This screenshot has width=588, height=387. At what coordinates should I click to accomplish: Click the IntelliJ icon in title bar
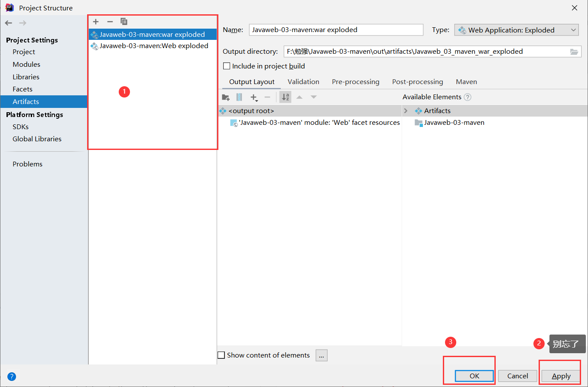click(10, 8)
